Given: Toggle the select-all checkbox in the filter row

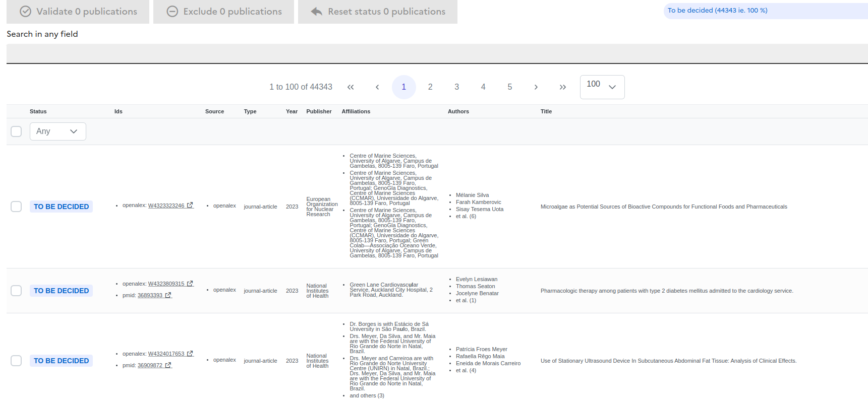Looking at the screenshot, I should (16, 131).
